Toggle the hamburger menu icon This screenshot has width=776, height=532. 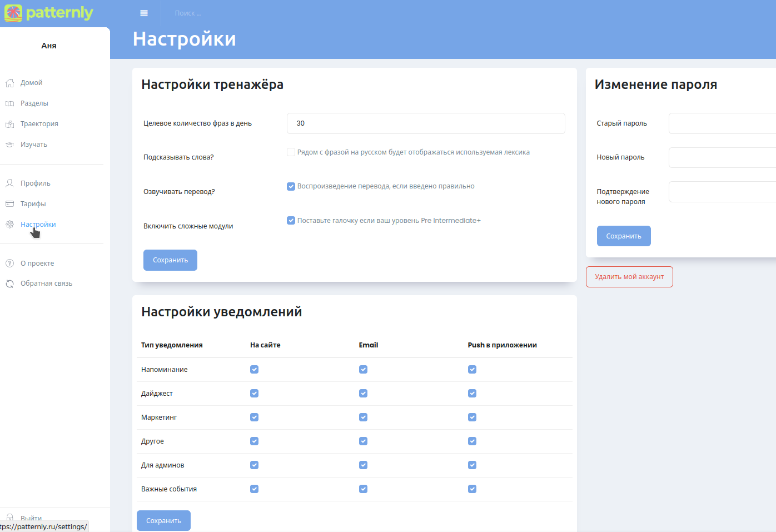[144, 13]
